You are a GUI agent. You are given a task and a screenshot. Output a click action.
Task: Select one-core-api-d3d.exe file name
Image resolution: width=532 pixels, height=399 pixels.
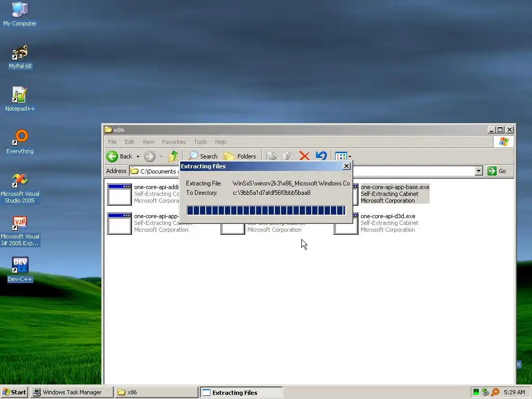tap(388, 216)
